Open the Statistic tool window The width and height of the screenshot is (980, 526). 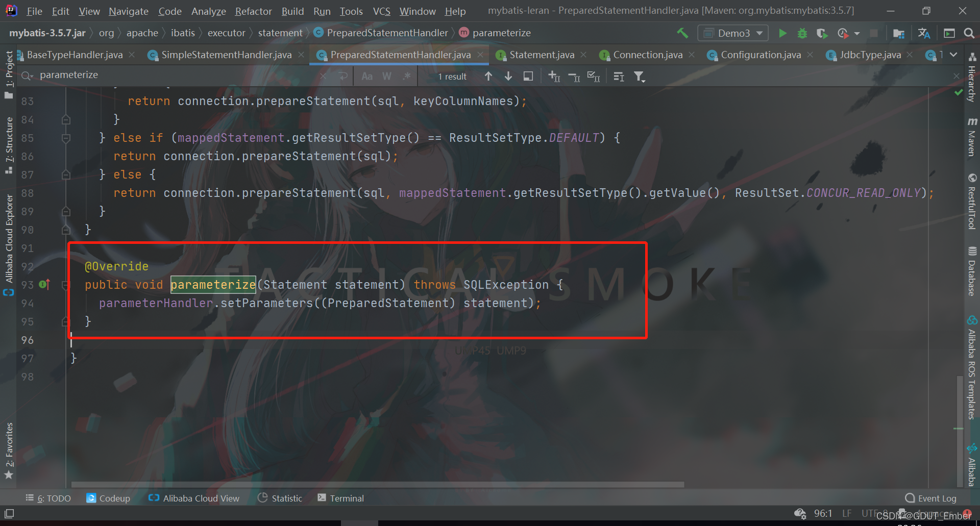pos(280,498)
